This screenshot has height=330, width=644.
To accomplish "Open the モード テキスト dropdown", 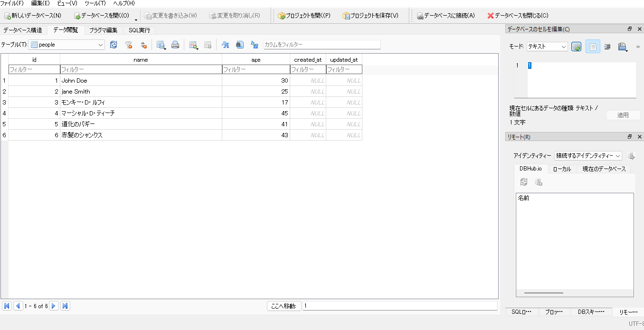I will click(548, 47).
